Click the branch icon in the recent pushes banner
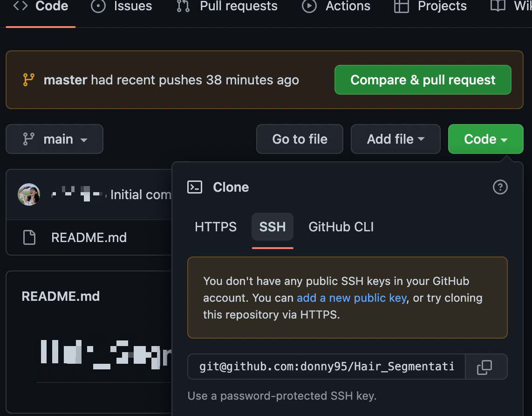 (x=29, y=80)
